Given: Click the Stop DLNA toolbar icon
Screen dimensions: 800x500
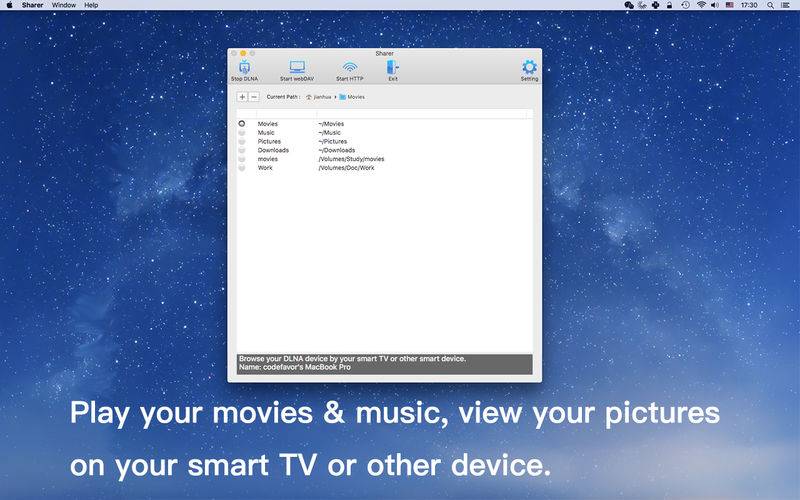Looking at the screenshot, I should [244, 69].
